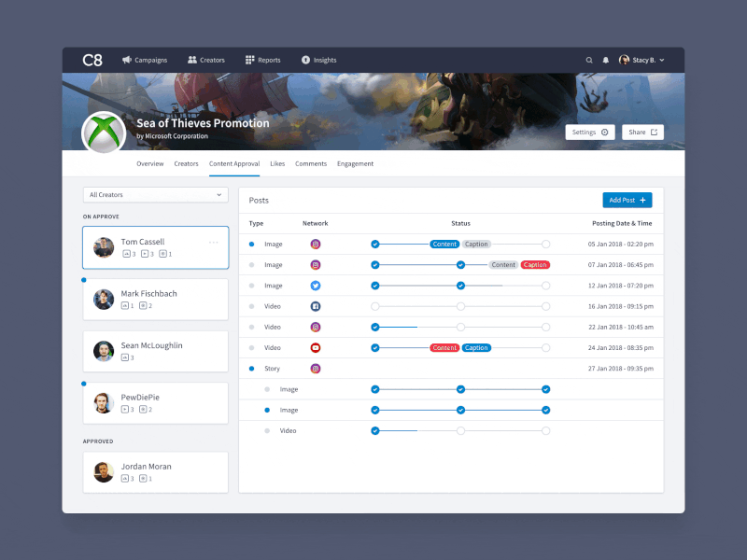This screenshot has height=560, width=747.
Task: Open Campaigns in top navigation
Action: [145, 60]
